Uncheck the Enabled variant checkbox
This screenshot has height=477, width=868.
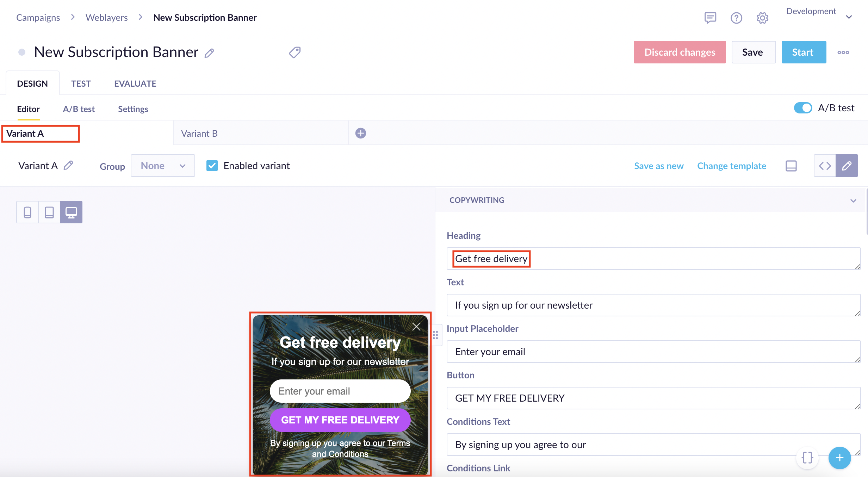pyautogui.click(x=212, y=165)
